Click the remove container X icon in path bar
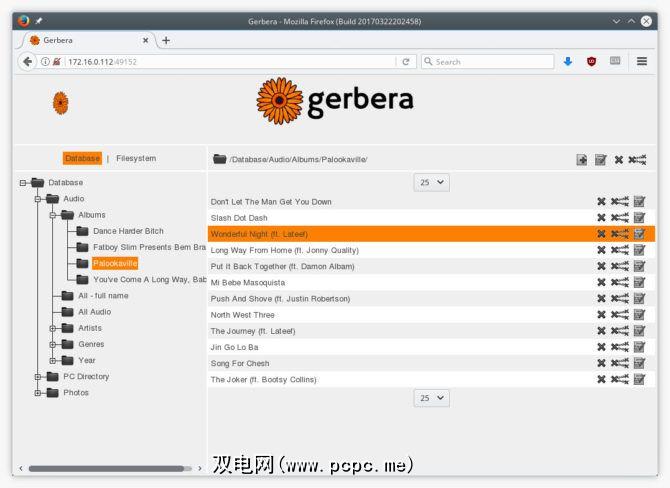 click(618, 160)
